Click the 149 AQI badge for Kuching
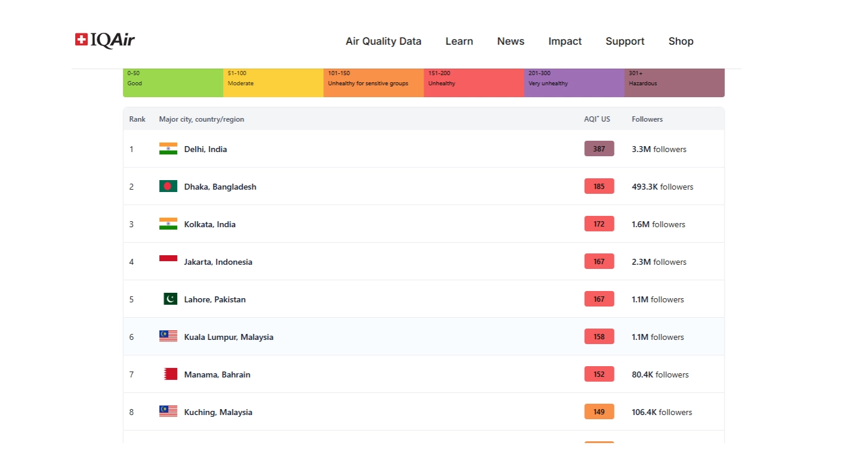This screenshot has width=868, height=455. point(599,412)
